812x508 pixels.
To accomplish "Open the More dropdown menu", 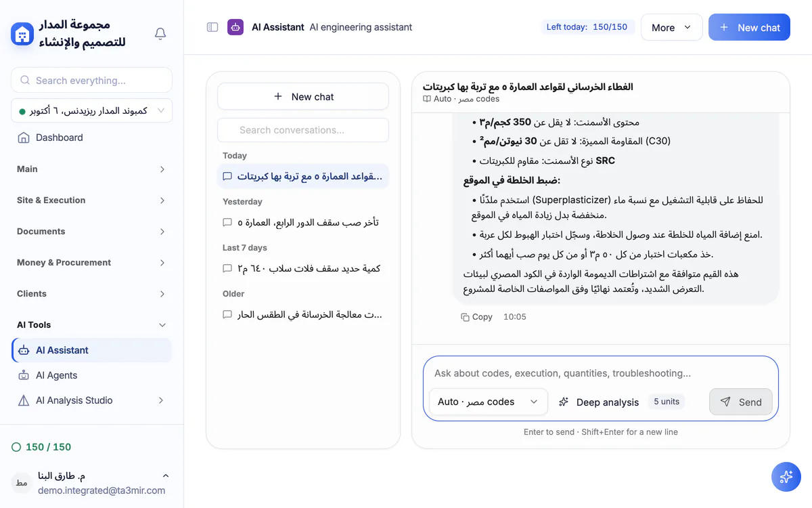I will point(671,27).
